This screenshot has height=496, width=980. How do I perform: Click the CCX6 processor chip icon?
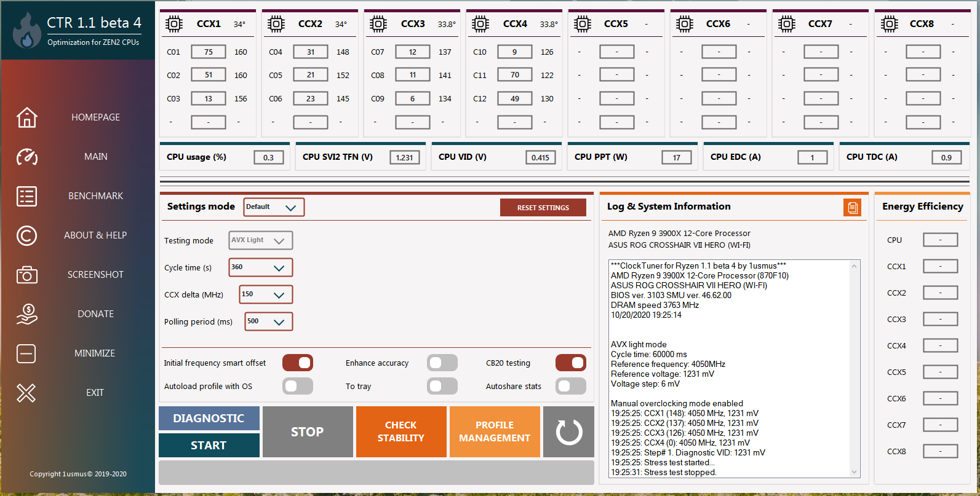click(x=685, y=24)
